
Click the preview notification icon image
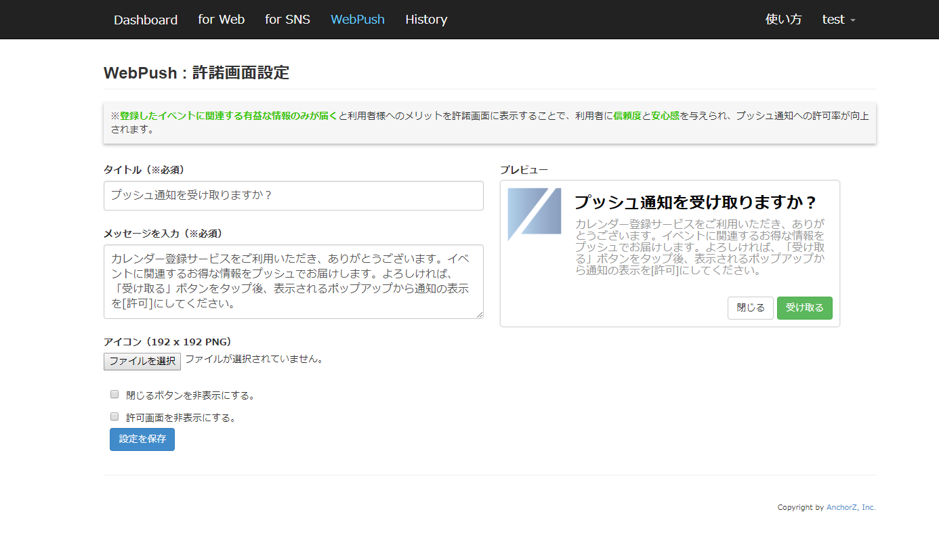pos(535,215)
